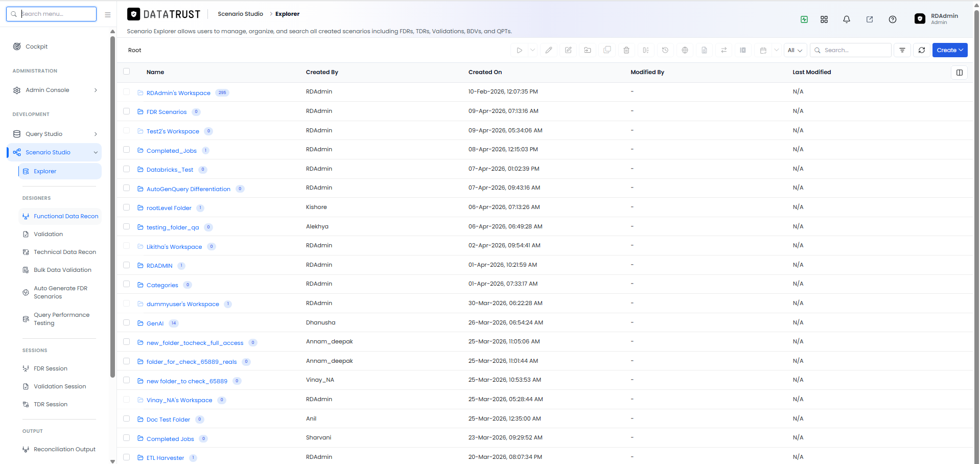Click the notifications bell icon

coord(847,19)
